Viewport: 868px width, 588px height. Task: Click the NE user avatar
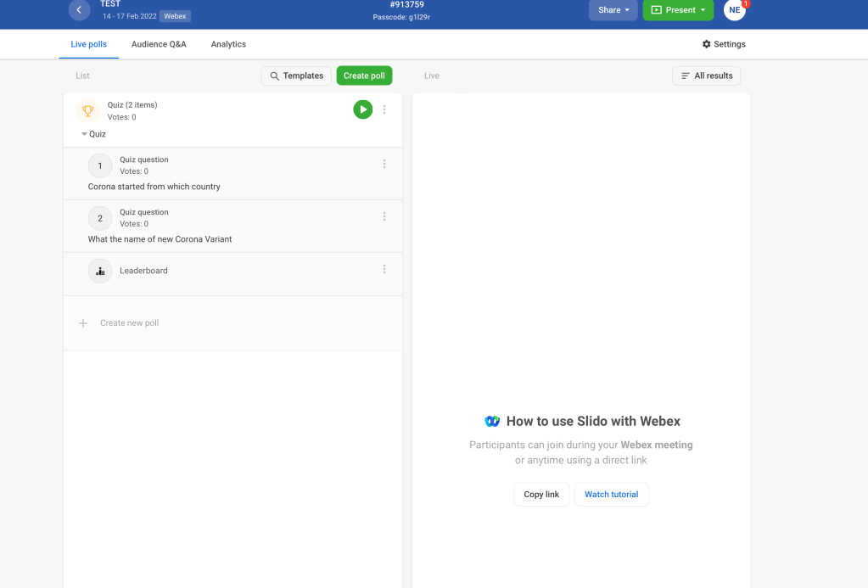pos(735,10)
